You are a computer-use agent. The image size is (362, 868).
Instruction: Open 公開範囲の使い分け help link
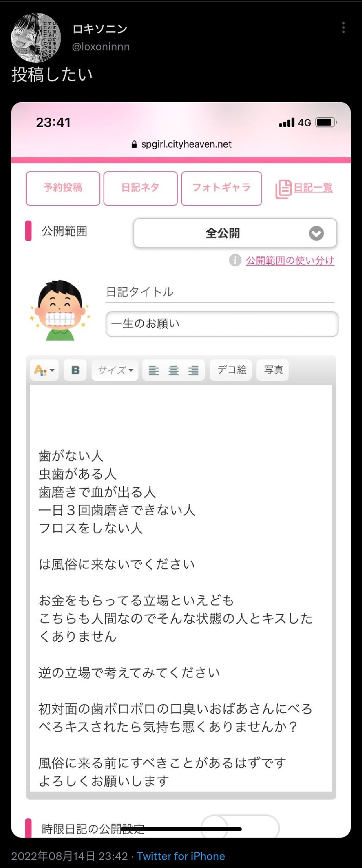point(290,260)
